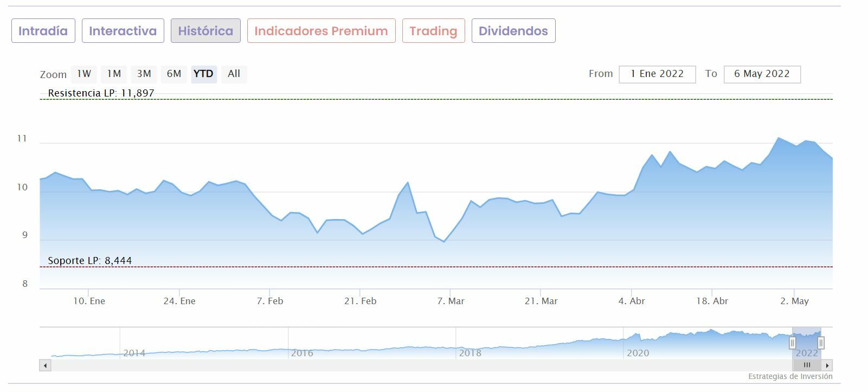868x392 pixels.
Task: Click the navigator scroll right arrow
Action: tap(827, 365)
